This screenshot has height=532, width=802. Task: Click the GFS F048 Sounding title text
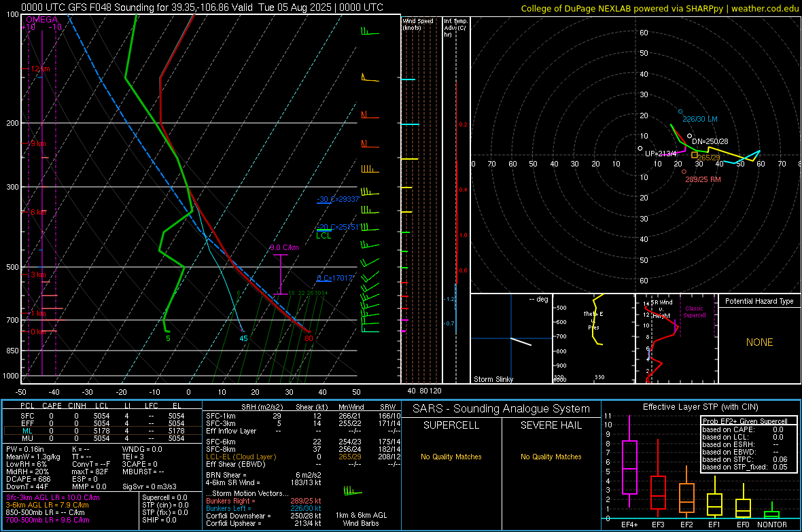[x=202, y=7]
